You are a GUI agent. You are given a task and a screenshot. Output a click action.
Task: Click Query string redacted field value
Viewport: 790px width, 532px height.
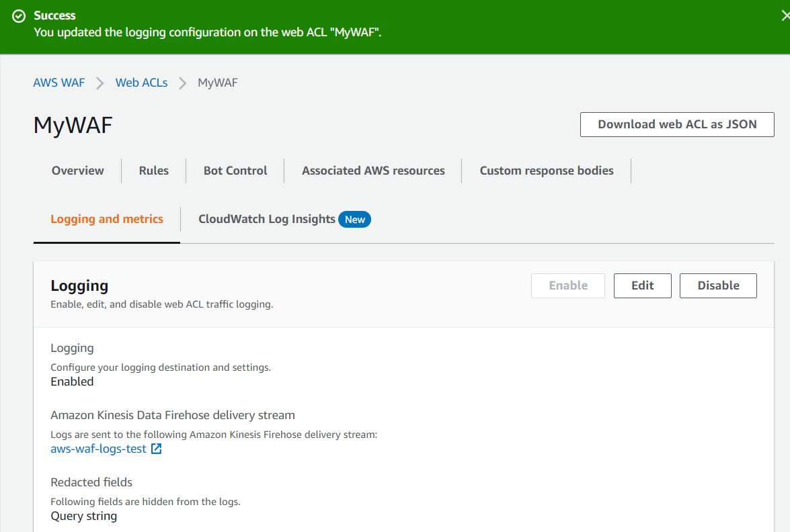83,516
